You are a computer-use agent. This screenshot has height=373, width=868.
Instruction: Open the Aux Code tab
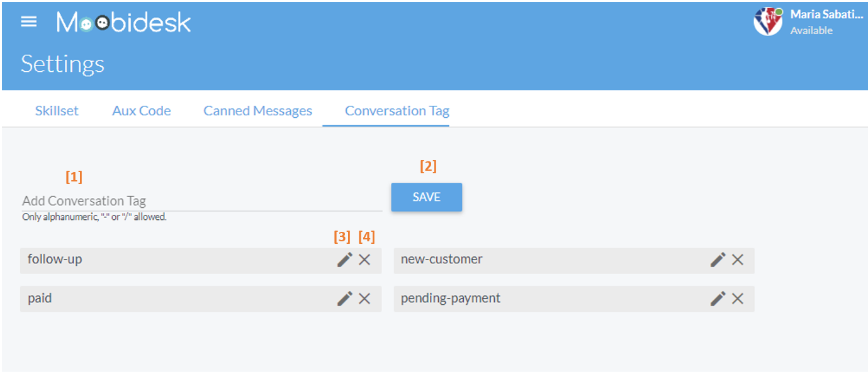coord(141,110)
